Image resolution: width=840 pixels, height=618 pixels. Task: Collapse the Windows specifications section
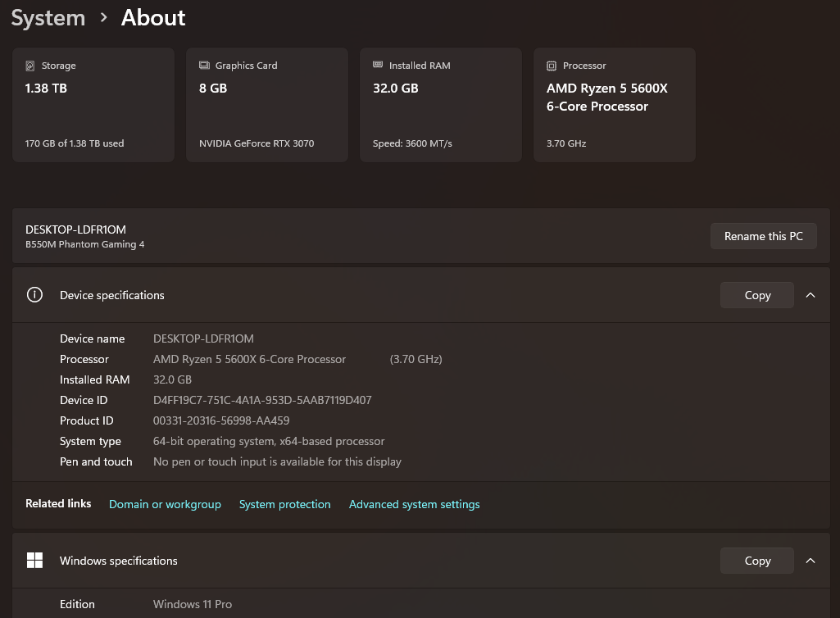click(x=810, y=560)
